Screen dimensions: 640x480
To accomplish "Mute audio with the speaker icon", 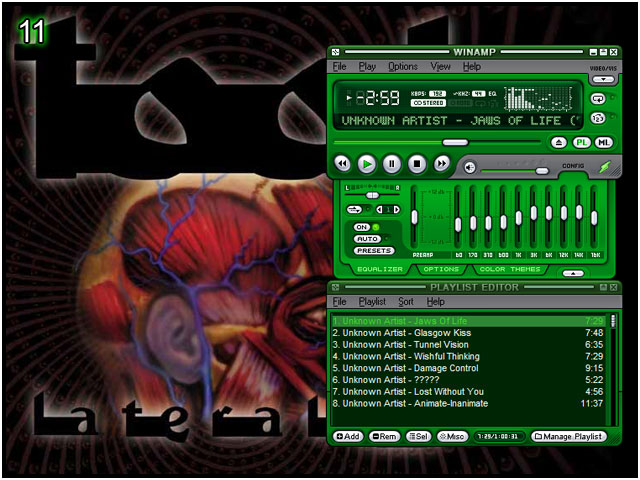I will (x=470, y=167).
